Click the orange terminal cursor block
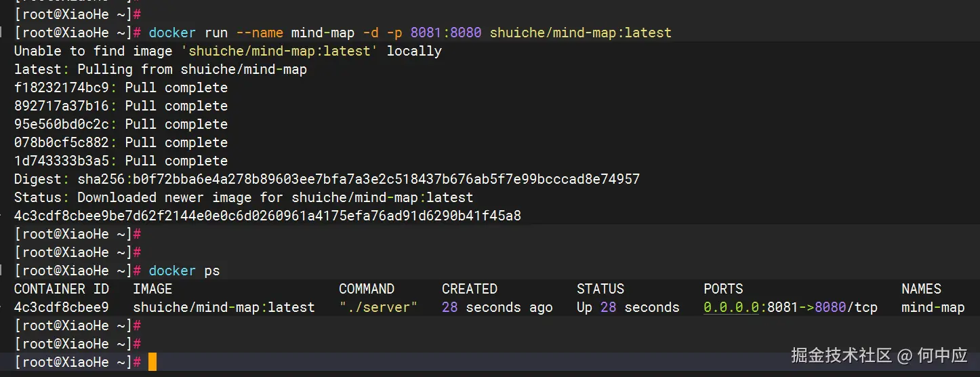 [x=152, y=362]
